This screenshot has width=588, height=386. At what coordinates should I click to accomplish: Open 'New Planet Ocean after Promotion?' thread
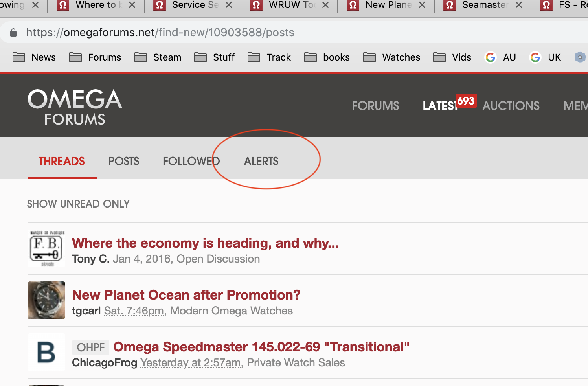pyautogui.click(x=186, y=295)
